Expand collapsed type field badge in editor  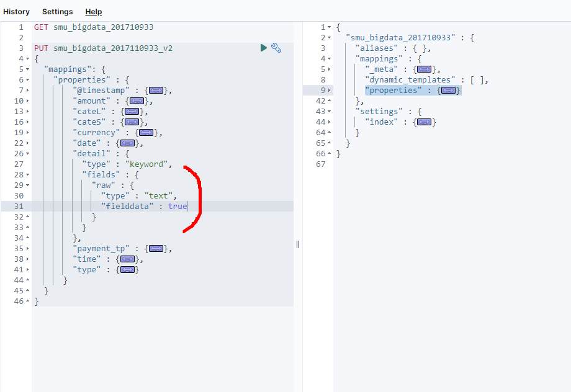pyautogui.click(x=127, y=269)
